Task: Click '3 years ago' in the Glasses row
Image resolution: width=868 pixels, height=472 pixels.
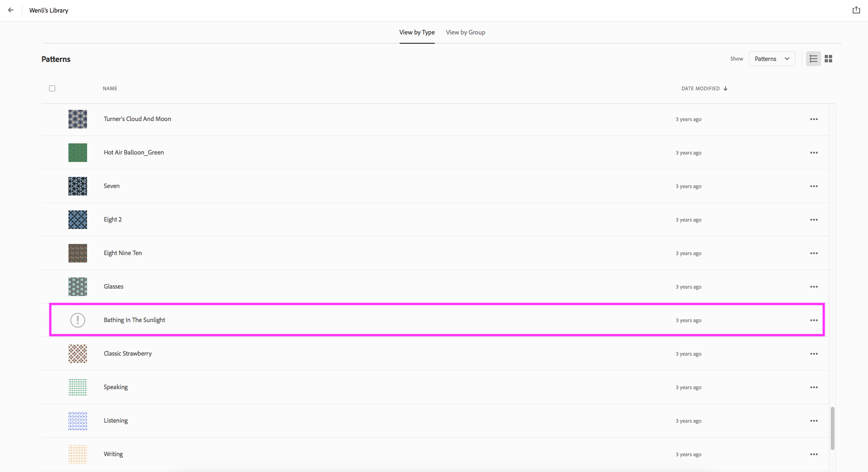Action: click(x=688, y=287)
